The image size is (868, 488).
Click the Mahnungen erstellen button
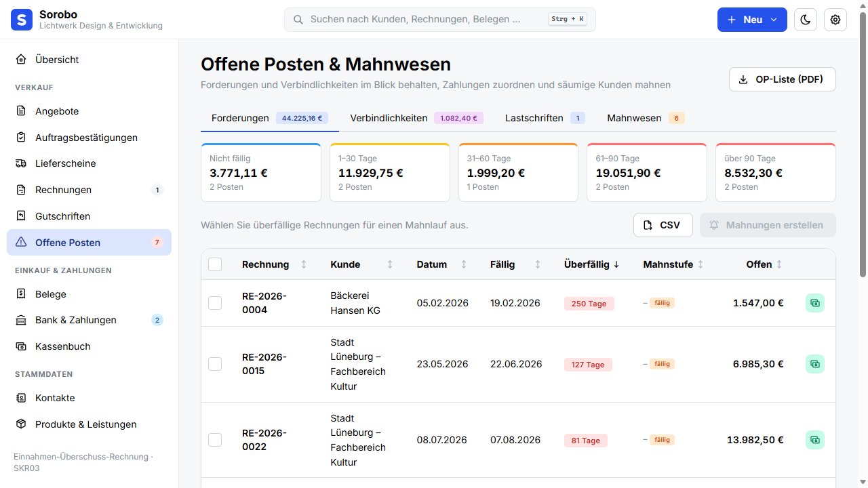tap(768, 225)
